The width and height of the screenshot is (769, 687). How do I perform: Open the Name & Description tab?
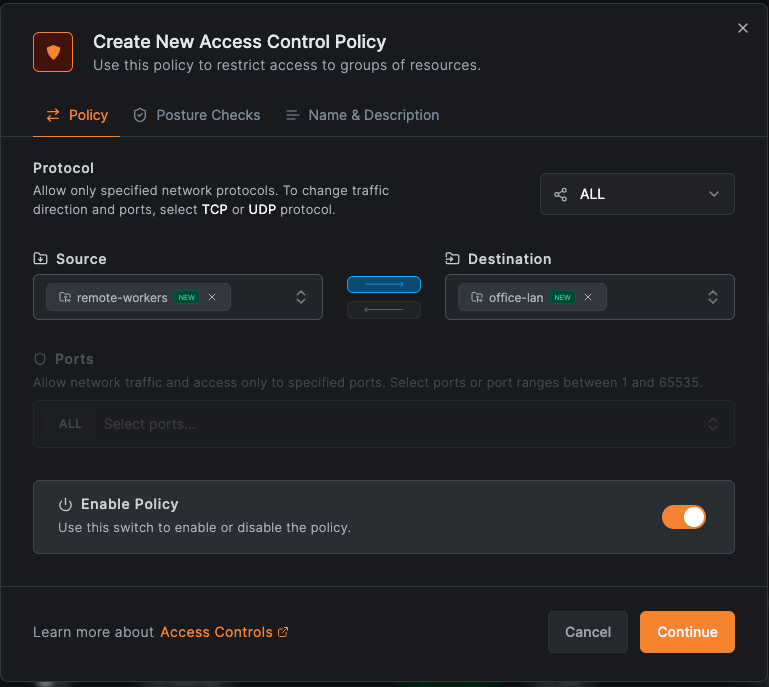tap(362, 115)
